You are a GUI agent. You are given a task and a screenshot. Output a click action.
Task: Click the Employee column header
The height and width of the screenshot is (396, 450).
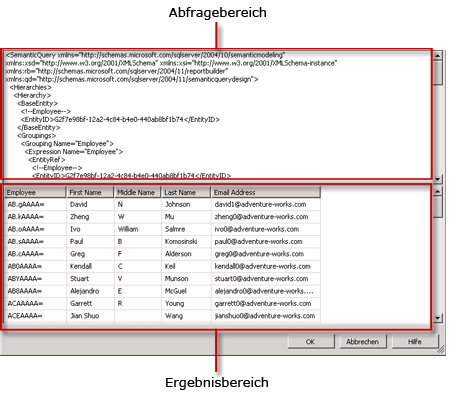pyautogui.click(x=35, y=192)
